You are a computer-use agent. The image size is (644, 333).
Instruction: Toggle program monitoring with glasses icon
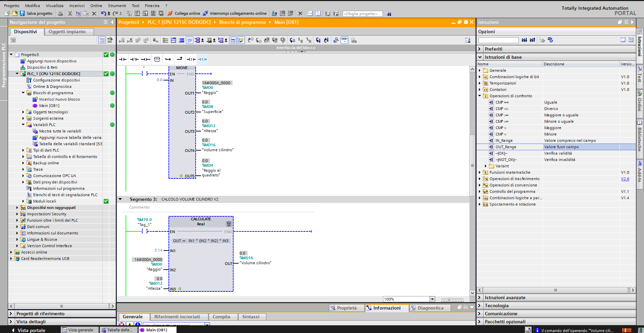pos(344,40)
